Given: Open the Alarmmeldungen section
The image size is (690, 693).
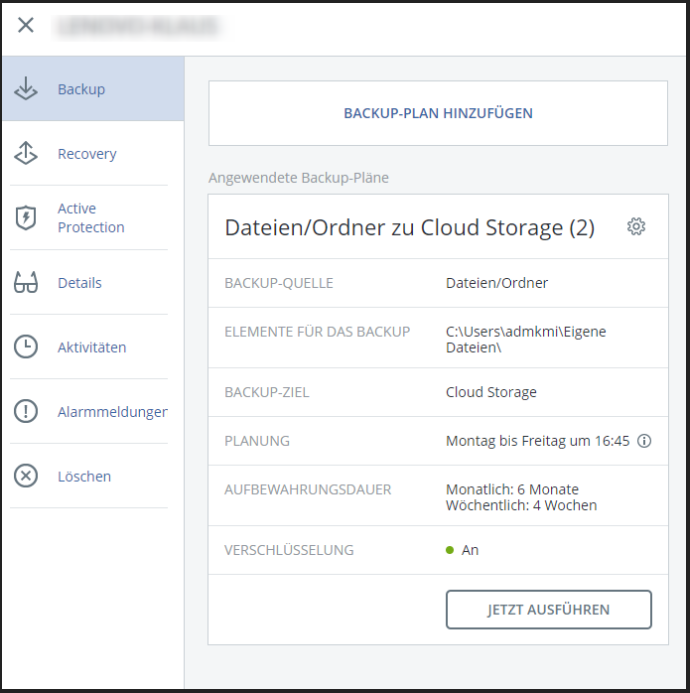Looking at the screenshot, I should (112, 412).
